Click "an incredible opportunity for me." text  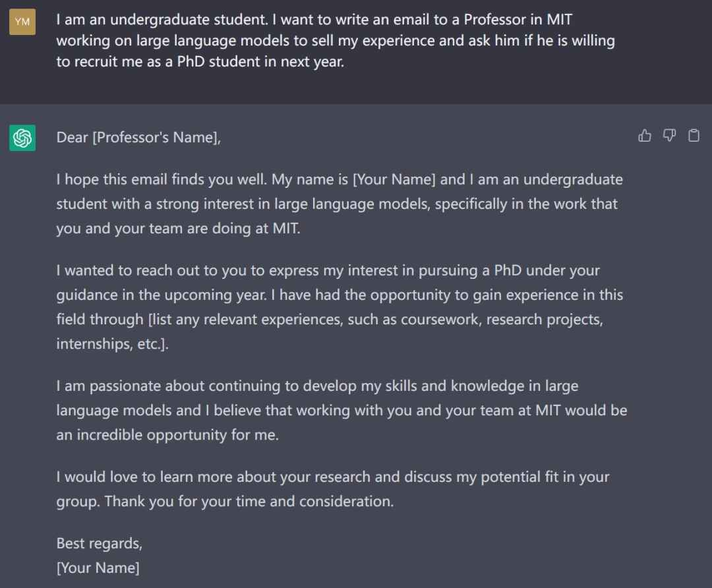[x=167, y=436]
